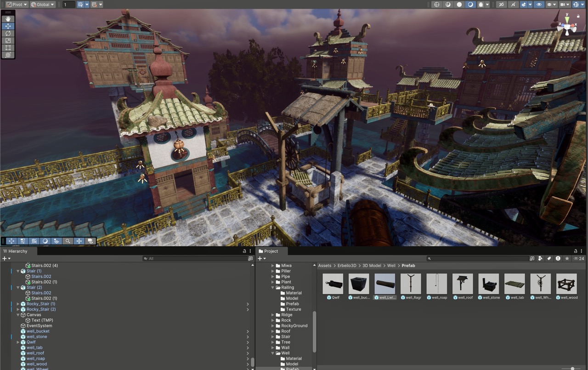
Task: Select the Rect transform tool
Action: point(8,48)
